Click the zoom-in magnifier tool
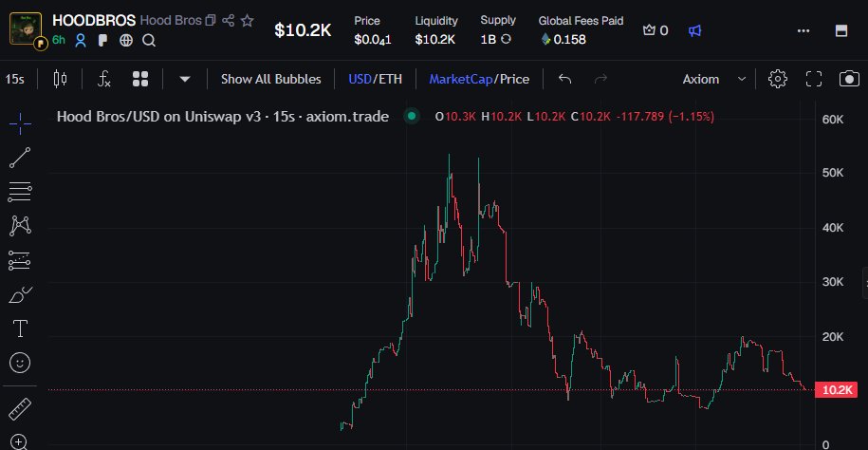This screenshot has width=868, height=450. point(19,442)
